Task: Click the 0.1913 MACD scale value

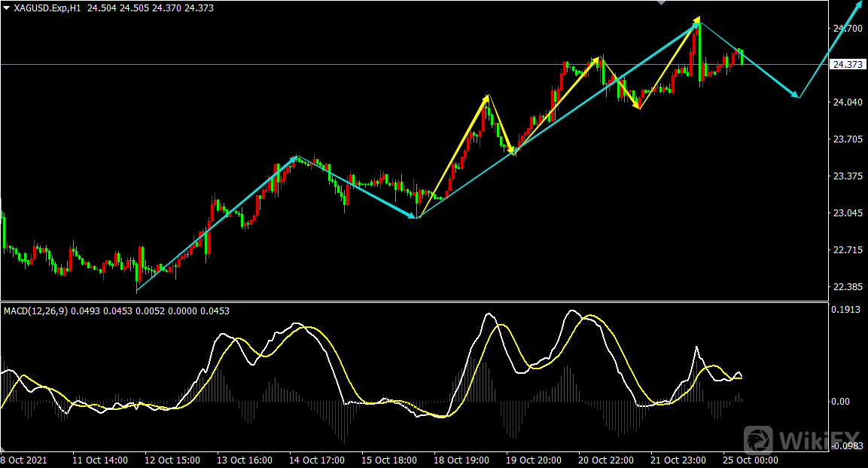Action: click(846, 310)
